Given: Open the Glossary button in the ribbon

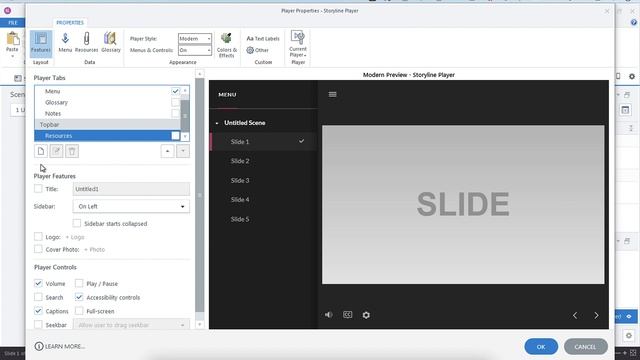Looking at the screenshot, I should [x=111, y=43].
